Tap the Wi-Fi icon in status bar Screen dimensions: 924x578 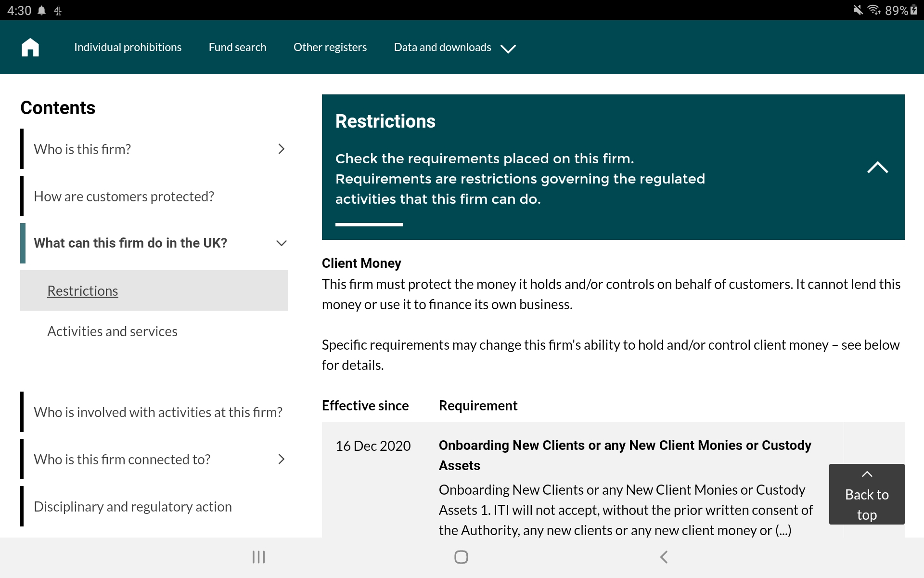tap(873, 10)
